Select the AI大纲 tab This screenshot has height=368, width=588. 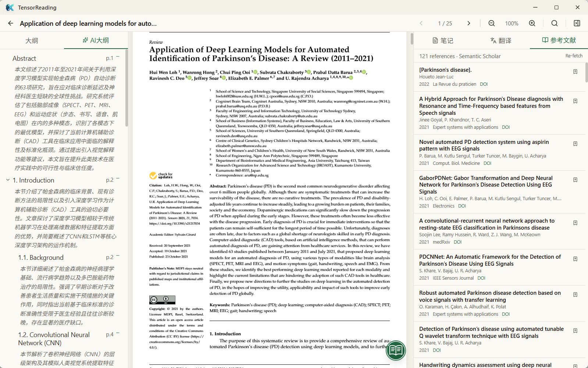[96, 40]
